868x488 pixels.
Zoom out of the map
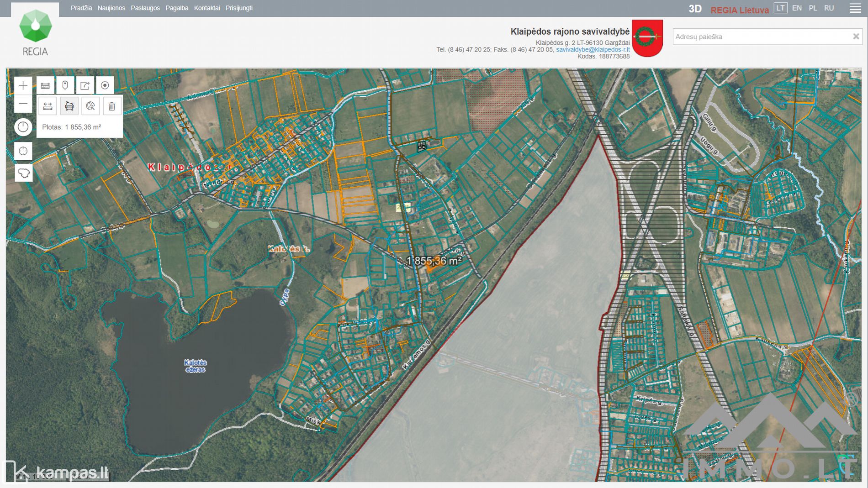tap(23, 104)
